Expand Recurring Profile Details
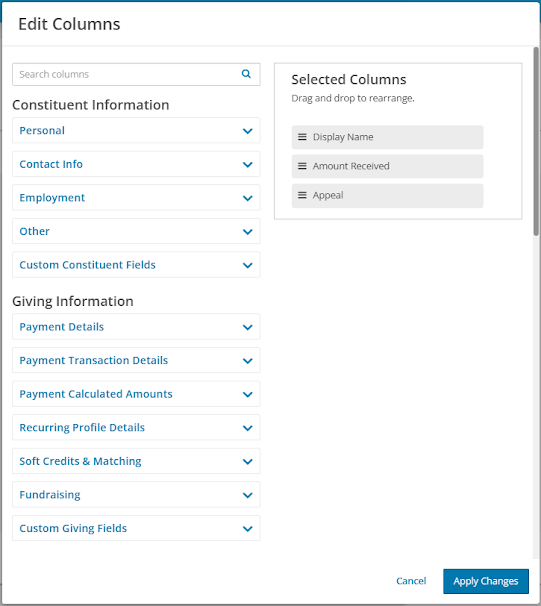This screenshot has width=541, height=606. [136, 427]
